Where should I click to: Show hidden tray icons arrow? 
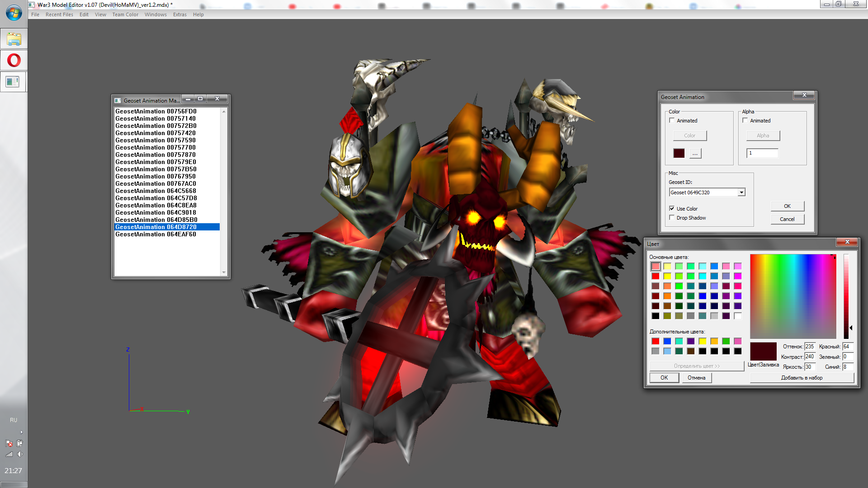(x=21, y=432)
